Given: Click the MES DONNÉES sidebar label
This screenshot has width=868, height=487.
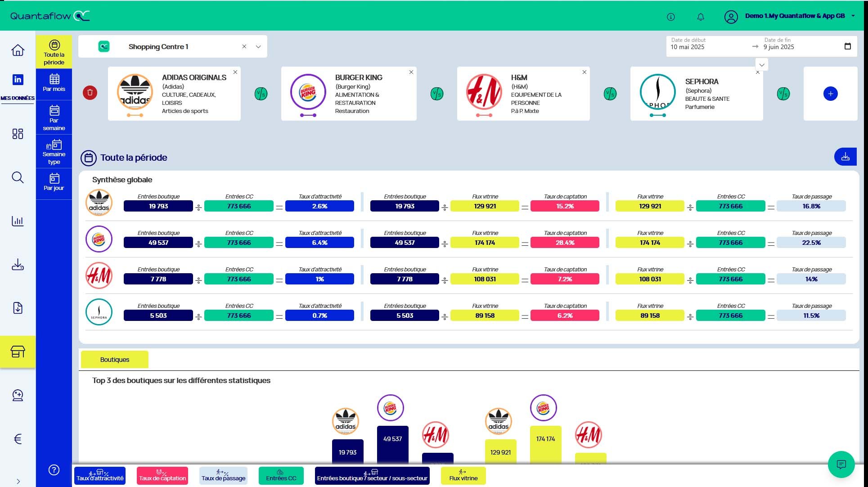Looking at the screenshot, I should click(18, 98).
